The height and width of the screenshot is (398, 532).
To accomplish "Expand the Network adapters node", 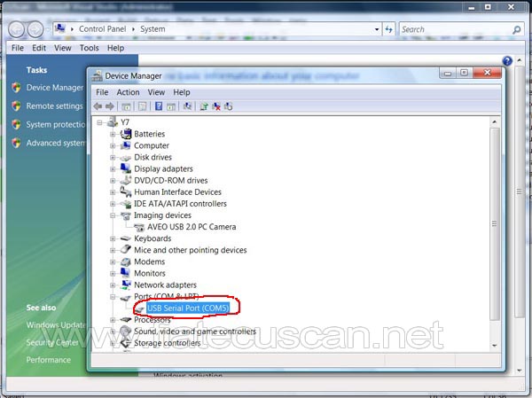I will [113, 285].
